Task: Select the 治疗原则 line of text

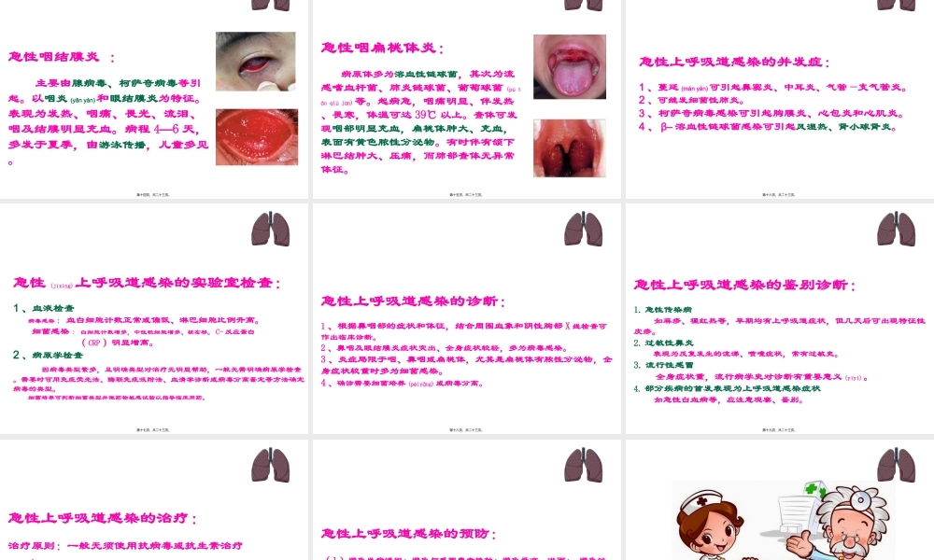Action: pos(125,545)
